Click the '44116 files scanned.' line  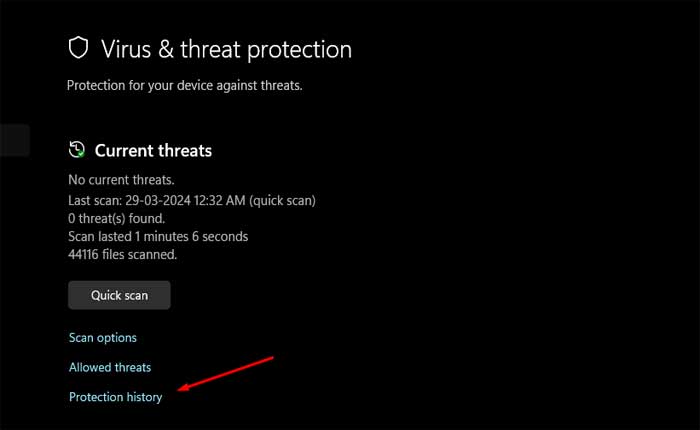point(122,255)
